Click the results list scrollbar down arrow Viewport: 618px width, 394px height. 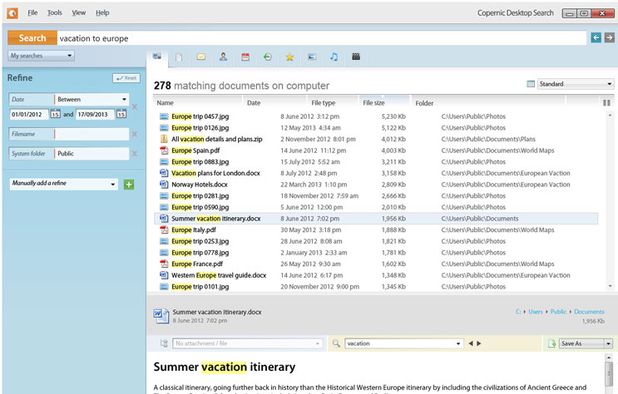tap(610, 286)
